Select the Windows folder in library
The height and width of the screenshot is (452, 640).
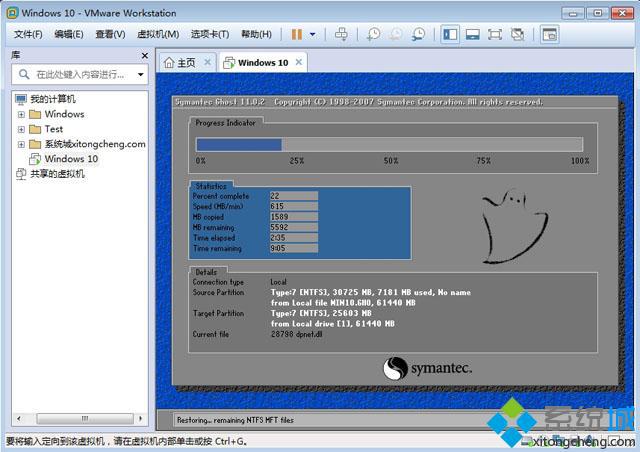64,114
